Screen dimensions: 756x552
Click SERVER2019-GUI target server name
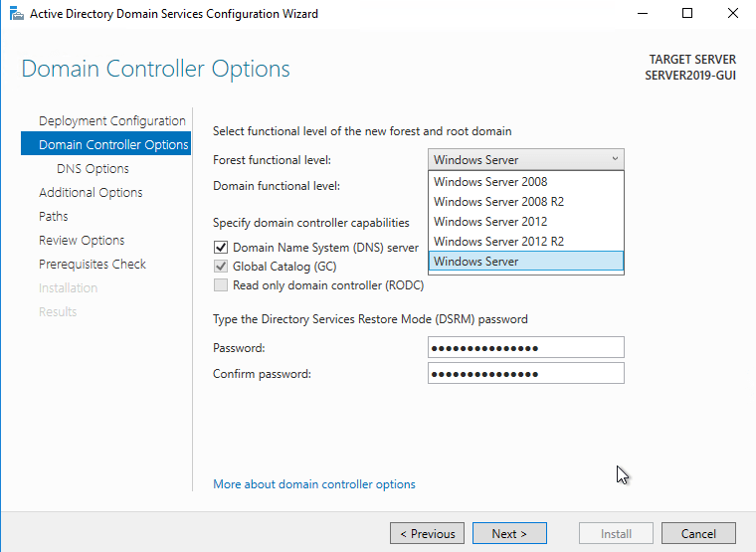coord(690,76)
